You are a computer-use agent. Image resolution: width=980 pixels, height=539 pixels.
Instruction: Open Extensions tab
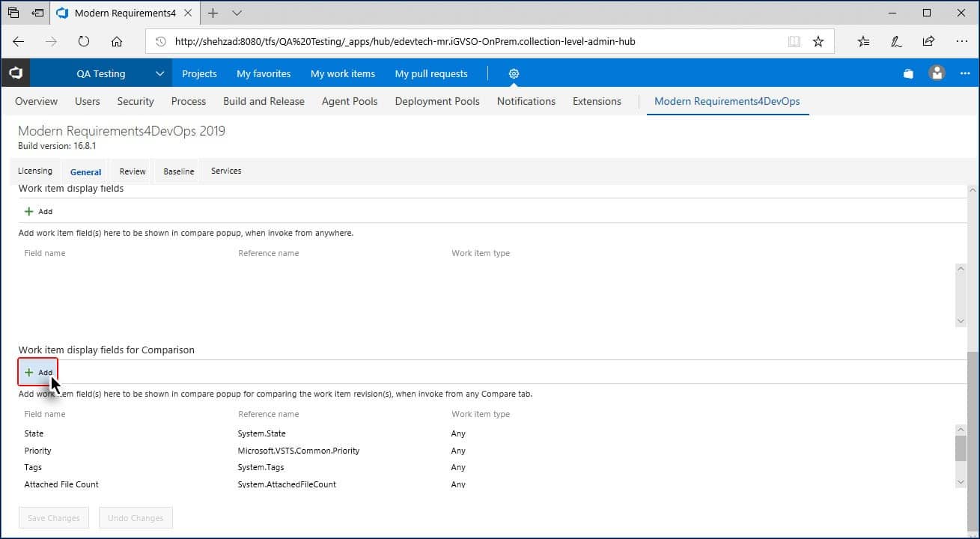point(597,101)
